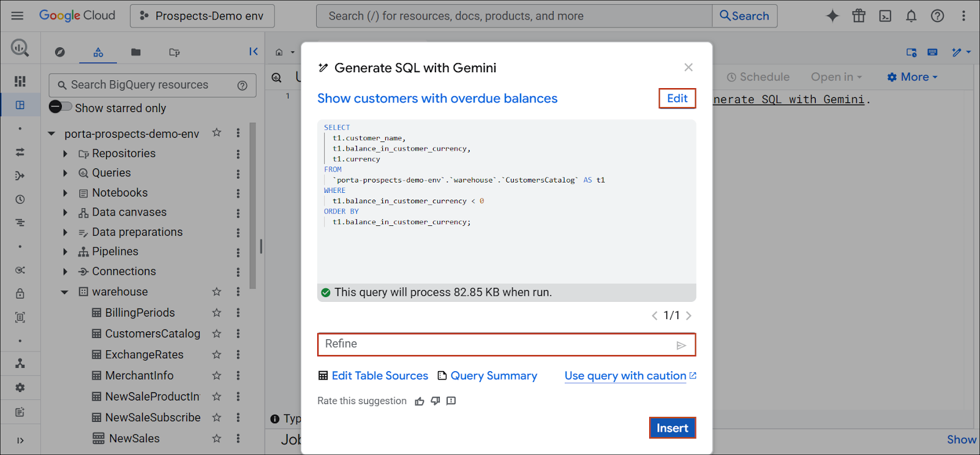This screenshot has height=455, width=980.
Task: Star the MerchantInfo table
Action: pyautogui.click(x=216, y=375)
